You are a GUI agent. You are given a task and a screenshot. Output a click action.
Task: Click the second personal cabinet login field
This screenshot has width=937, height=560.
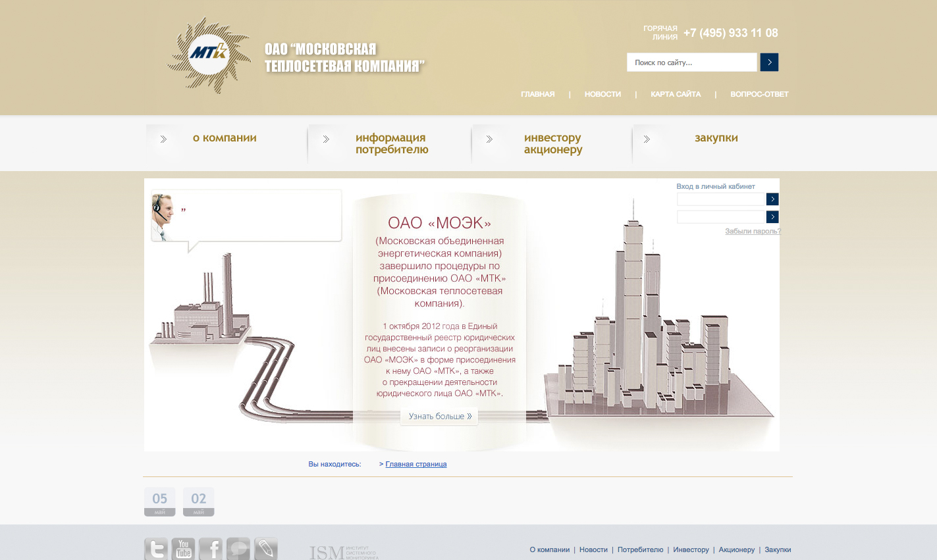pos(720,216)
